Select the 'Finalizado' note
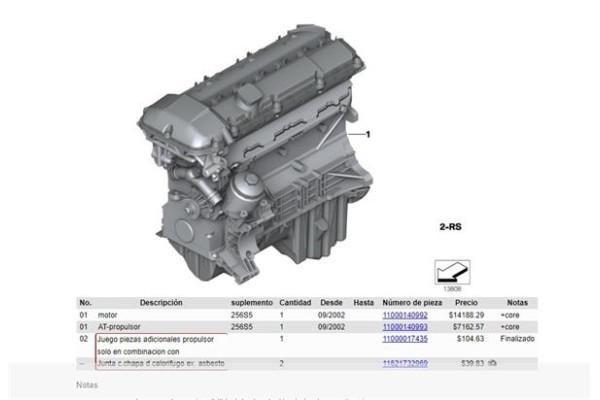Screen dimensions: 600x400 (517, 339)
